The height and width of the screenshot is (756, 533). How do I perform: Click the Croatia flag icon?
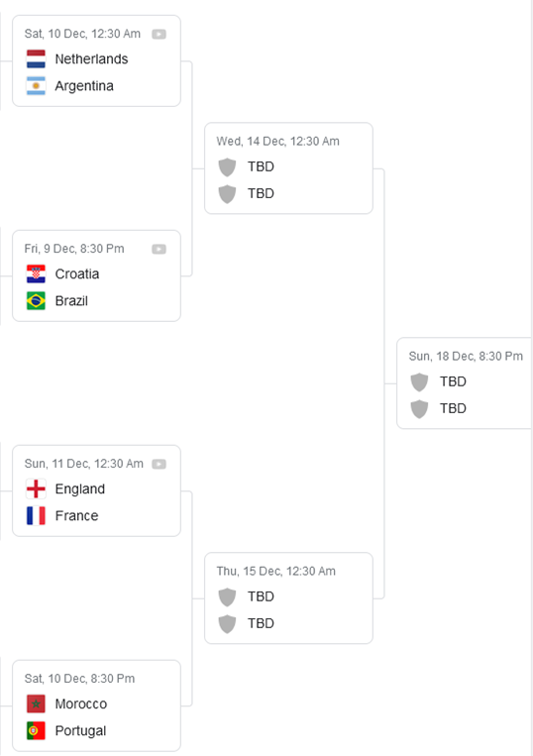(36, 273)
